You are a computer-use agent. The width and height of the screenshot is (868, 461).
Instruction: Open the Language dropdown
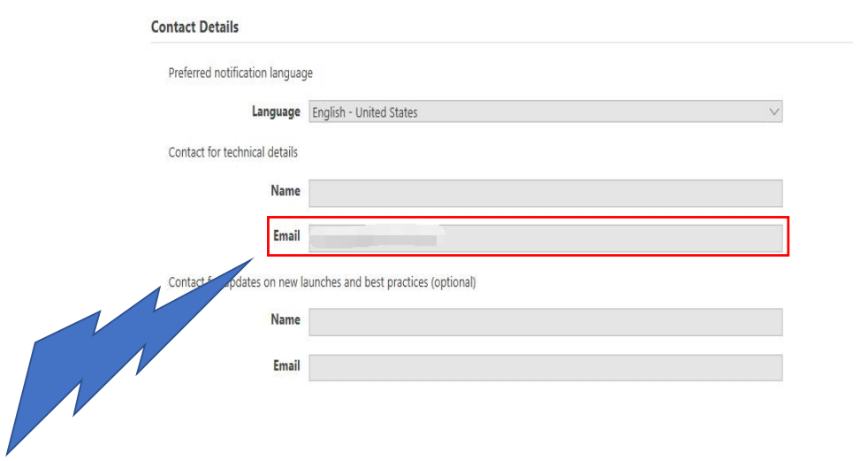pyautogui.click(x=544, y=112)
